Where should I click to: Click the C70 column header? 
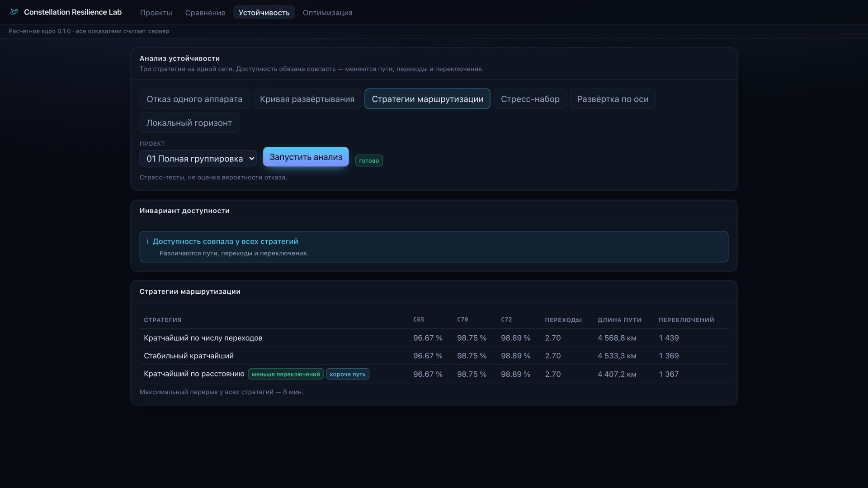click(x=462, y=320)
